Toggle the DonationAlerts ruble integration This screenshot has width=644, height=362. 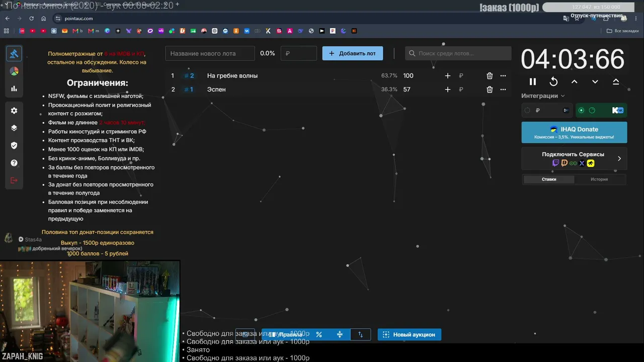pyautogui.click(x=547, y=110)
